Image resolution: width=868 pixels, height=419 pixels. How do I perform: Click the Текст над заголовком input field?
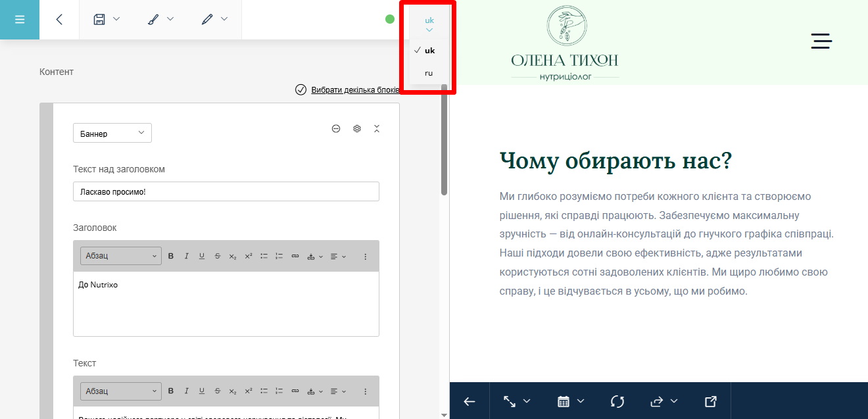pyautogui.click(x=226, y=191)
